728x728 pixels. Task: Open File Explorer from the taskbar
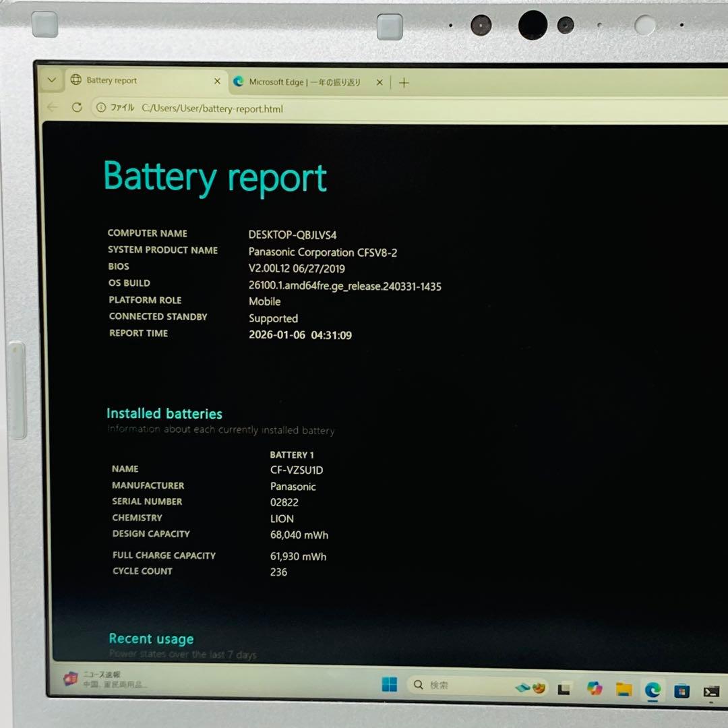pyautogui.click(x=622, y=689)
